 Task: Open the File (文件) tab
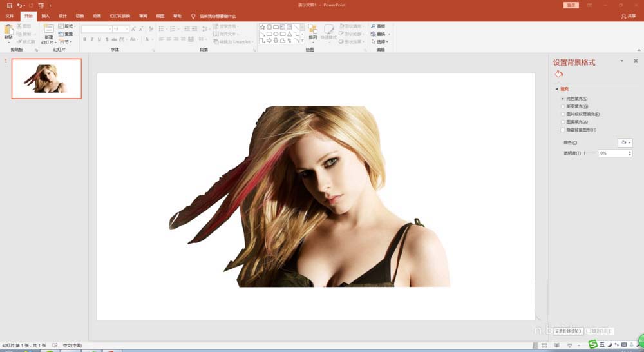(x=10, y=16)
